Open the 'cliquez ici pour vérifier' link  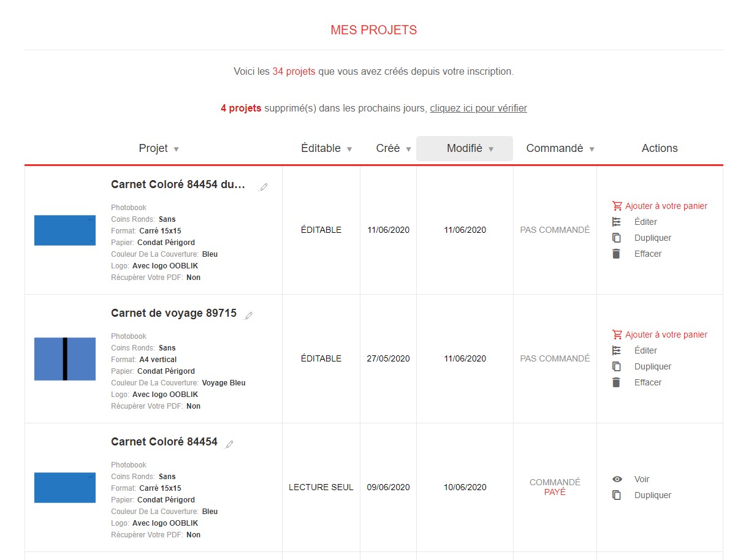point(478,108)
